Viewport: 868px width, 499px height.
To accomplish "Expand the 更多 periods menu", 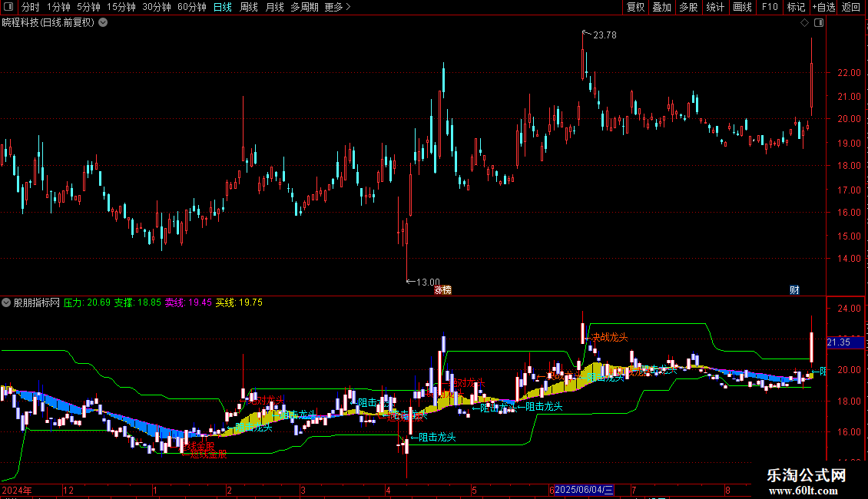I will 338,7.
